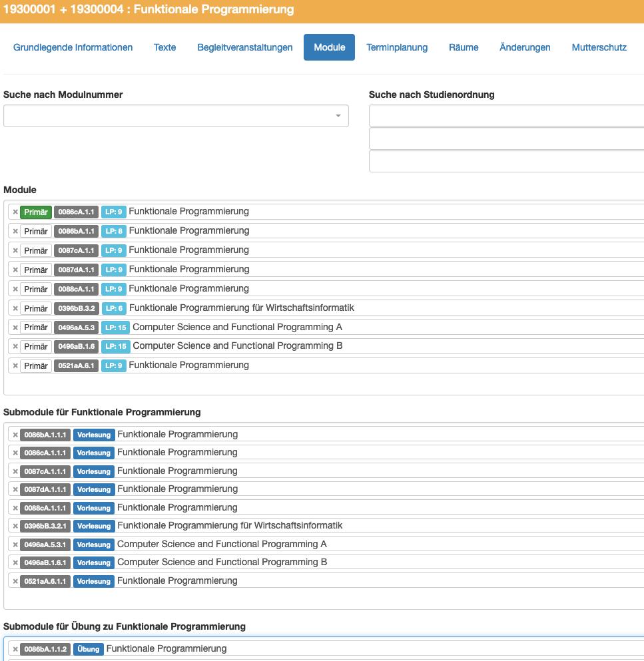Delete submodule 0521aA.6.1.1 Vorlesung via x
The image size is (644, 661).
15,582
